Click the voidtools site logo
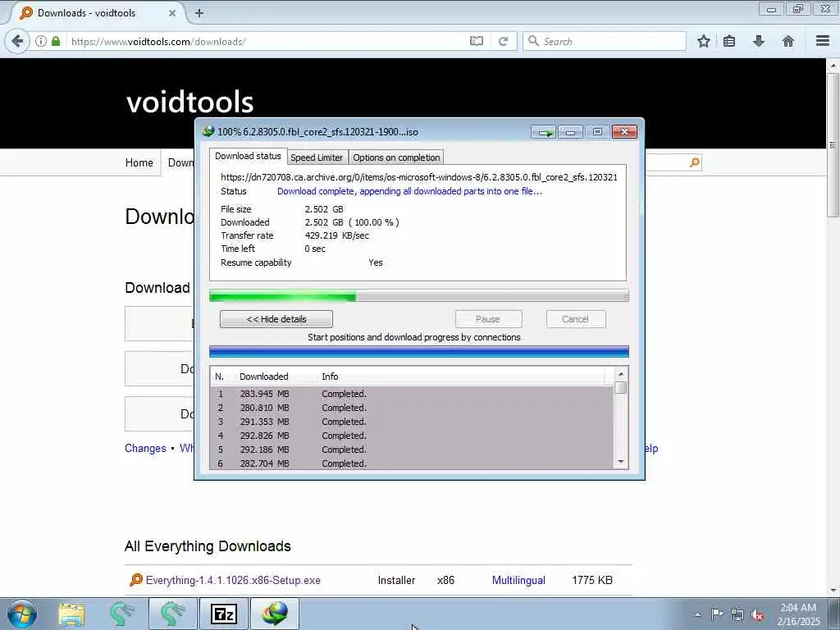 coord(190,101)
